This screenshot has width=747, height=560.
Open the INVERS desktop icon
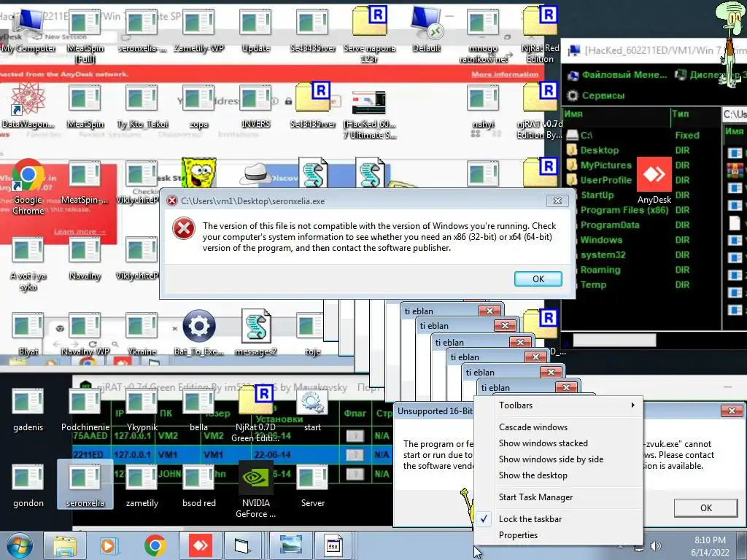pos(256,106)
